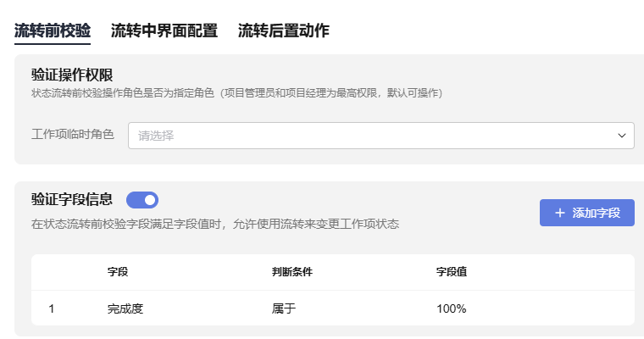
Task: Switch to the 流转前校验 tab
Action: (x=53, y=31)
